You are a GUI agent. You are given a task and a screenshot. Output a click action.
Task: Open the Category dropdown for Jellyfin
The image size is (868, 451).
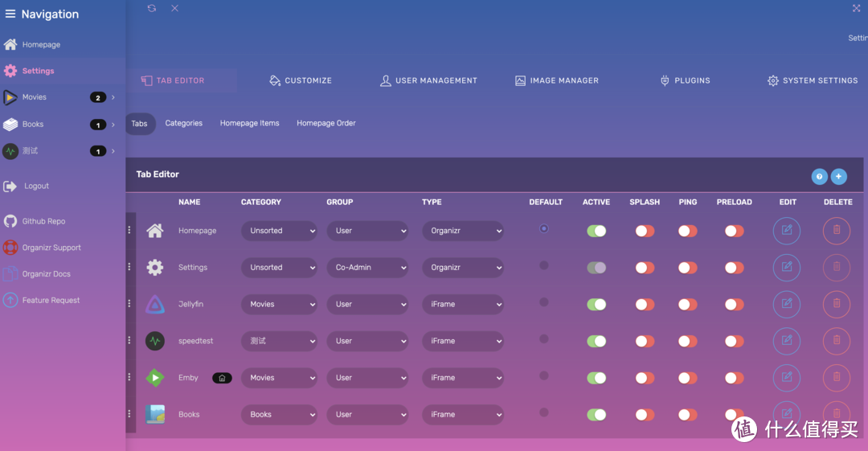tap(279, 305)
